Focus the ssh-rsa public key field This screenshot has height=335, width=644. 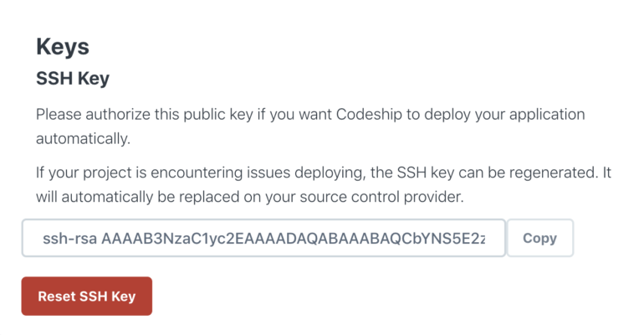[x=263, y=238]
